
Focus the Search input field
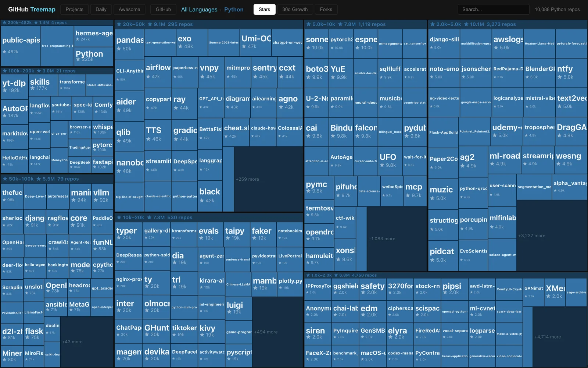coord(494,9)
